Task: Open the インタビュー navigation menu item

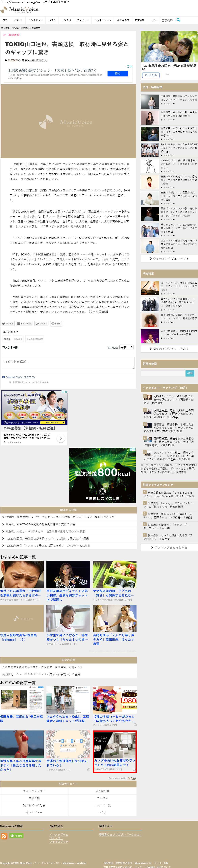Action: click(36, 20)
